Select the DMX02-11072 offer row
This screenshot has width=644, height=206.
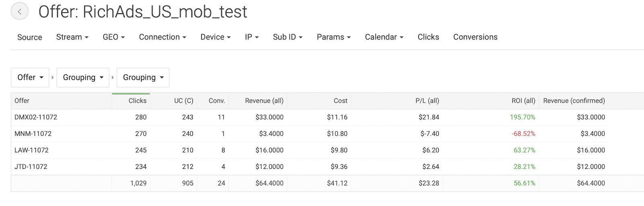[327, 117]
